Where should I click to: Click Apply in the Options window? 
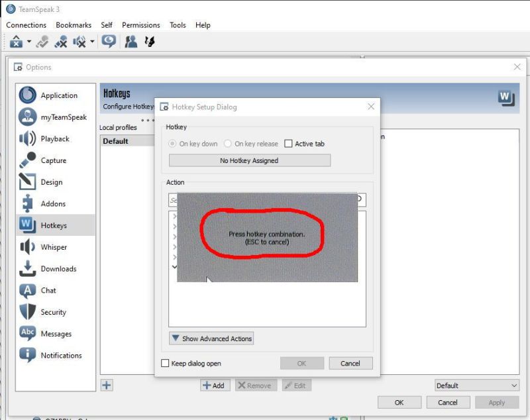click(x=497, y=402)
